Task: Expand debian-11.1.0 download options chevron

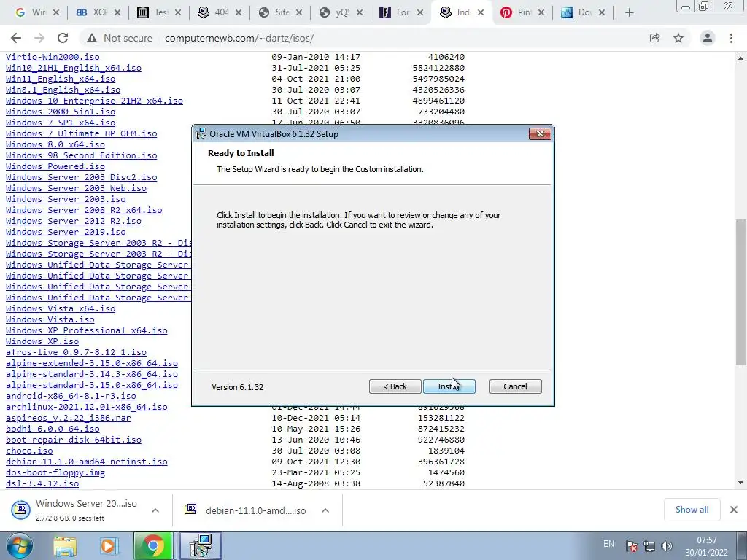Action: pyautogui.click(x=325, y=510)
